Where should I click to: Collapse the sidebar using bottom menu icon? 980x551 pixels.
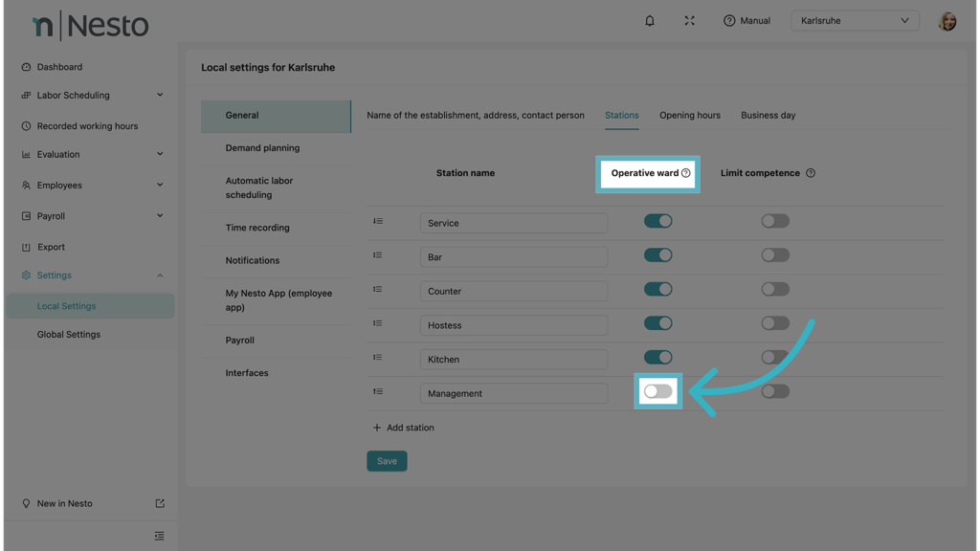tap(160, 536)
